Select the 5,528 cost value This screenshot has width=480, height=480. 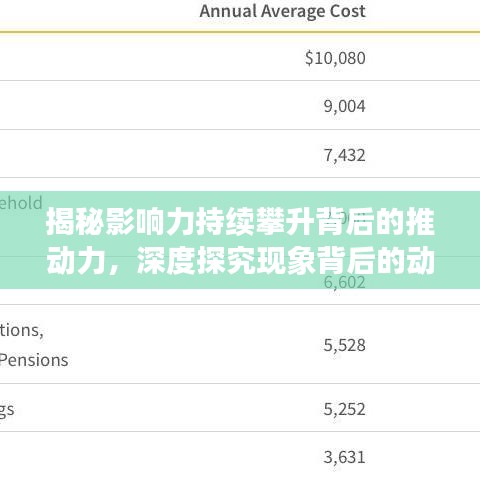pyautogui.click(x=345, y=345)
